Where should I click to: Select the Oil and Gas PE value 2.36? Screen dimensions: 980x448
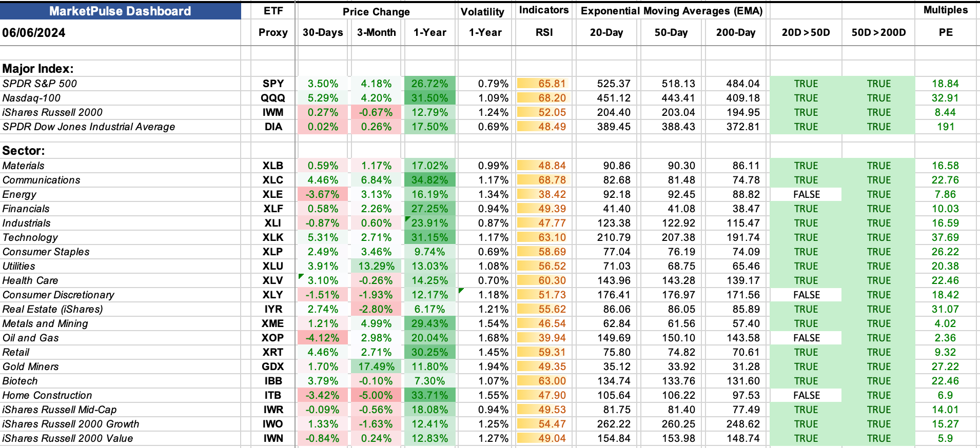945,338
